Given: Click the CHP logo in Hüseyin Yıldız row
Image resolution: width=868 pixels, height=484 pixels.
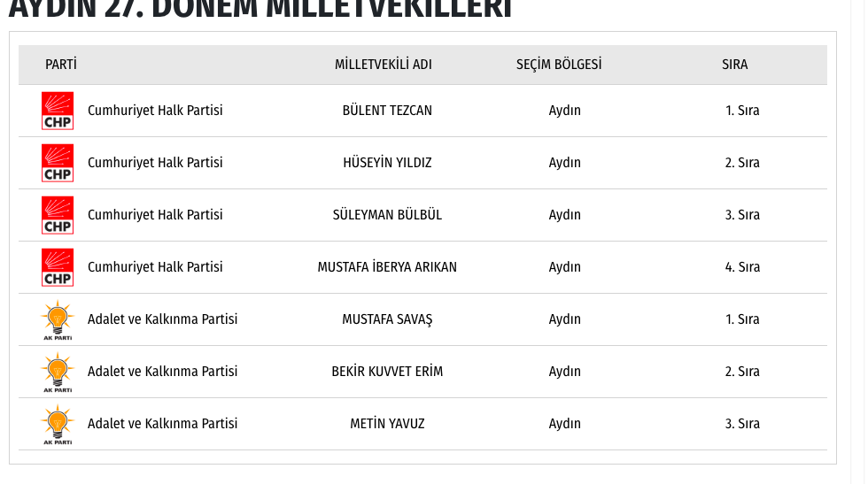Looking at the screenshot, I should point(58,163).
